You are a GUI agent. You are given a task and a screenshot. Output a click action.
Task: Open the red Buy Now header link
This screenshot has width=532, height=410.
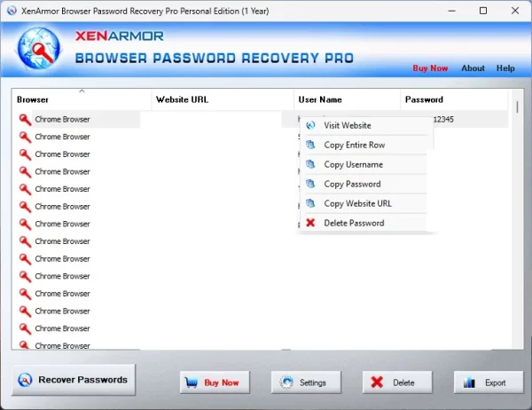430,68
